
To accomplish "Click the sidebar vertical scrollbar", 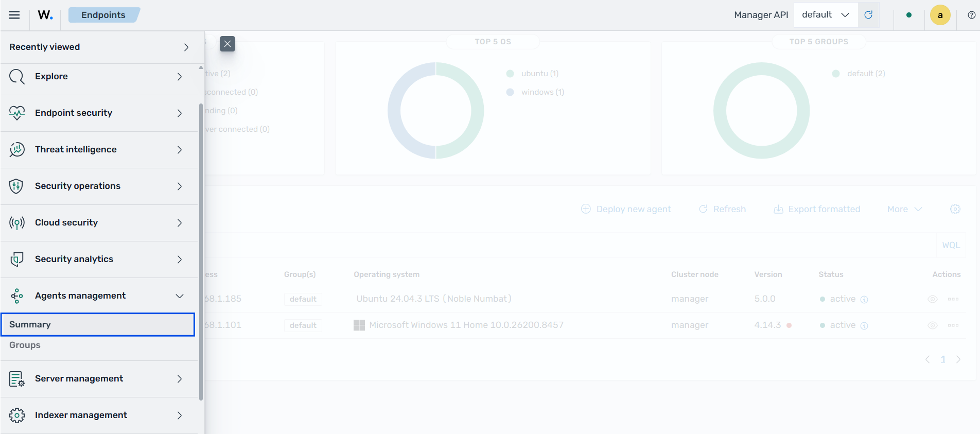I will pyautogui.click(x=201, y=251).
